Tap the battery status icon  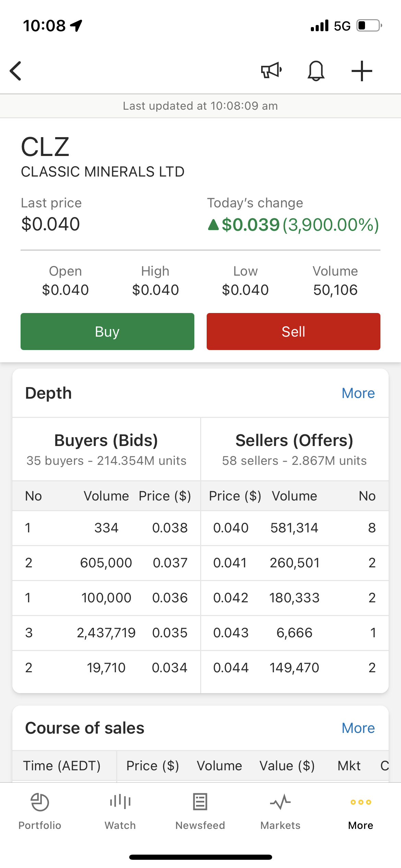(369, 26)
